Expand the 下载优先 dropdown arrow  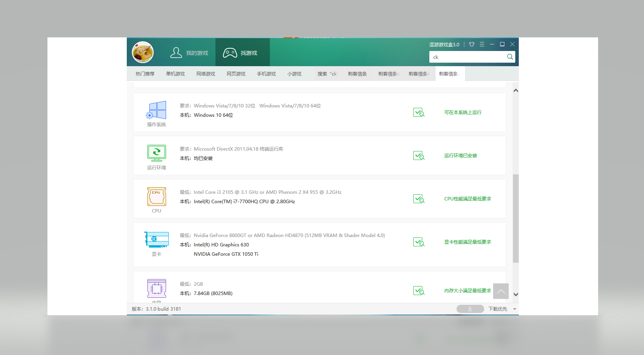coord(514,309)
